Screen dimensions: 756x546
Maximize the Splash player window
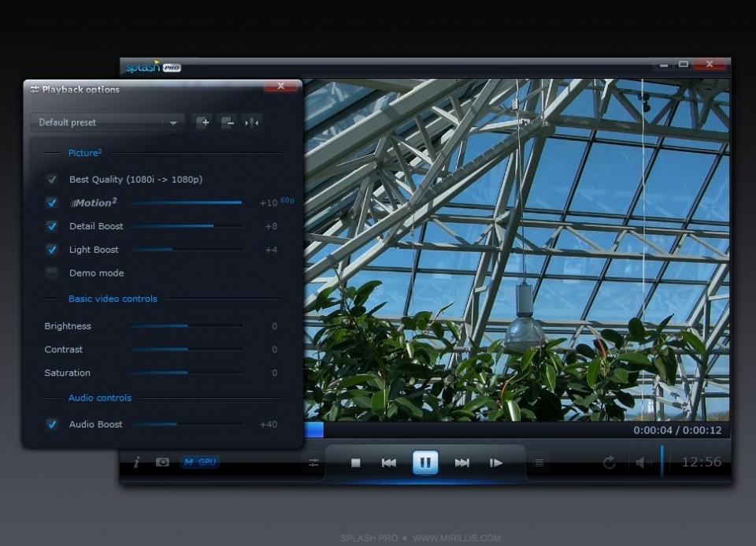pyautogui.click(x=684, y=64)
